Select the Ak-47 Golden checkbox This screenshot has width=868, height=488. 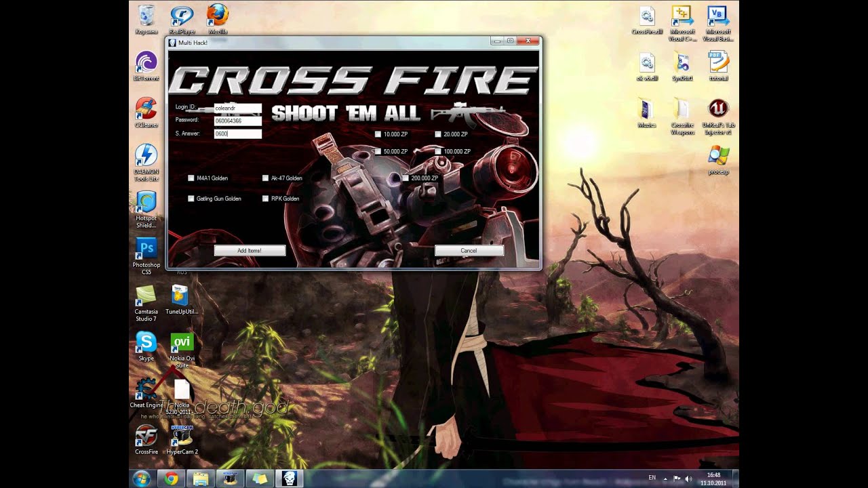point(266,178)
